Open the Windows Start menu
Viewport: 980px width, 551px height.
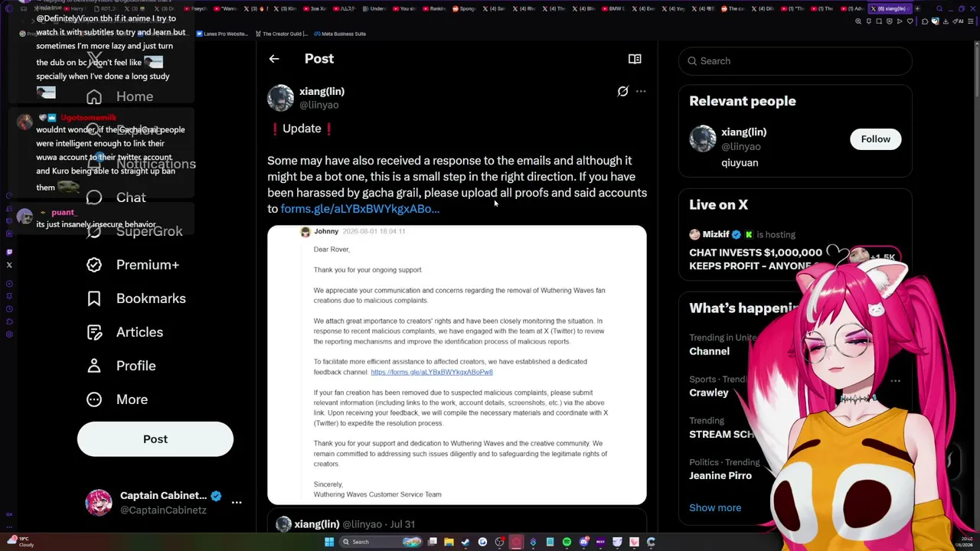(329, 542)
